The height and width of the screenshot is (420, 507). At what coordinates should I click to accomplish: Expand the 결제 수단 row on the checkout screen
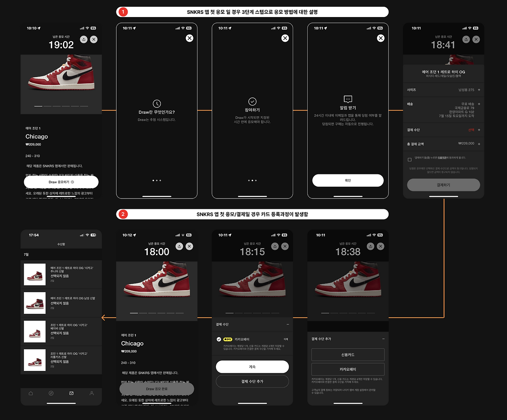[x=479, y=130]
